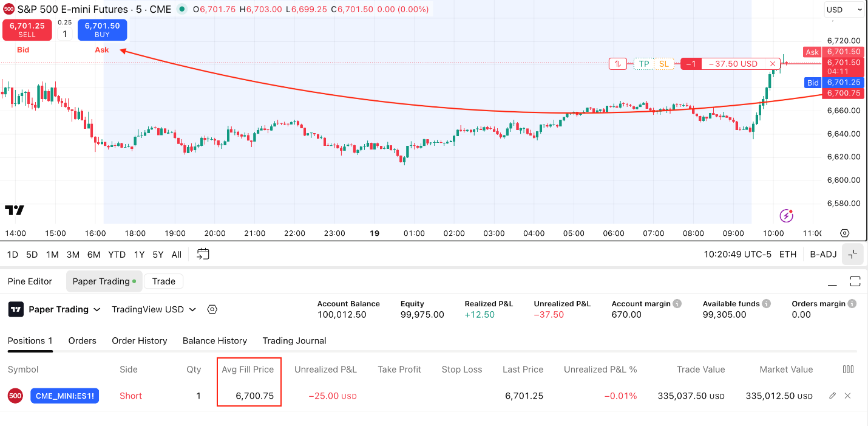The height and width of the screenshot is (426, 868).
Task: Click the purple lightning replay icon
Action: click(x=786, y=215)
